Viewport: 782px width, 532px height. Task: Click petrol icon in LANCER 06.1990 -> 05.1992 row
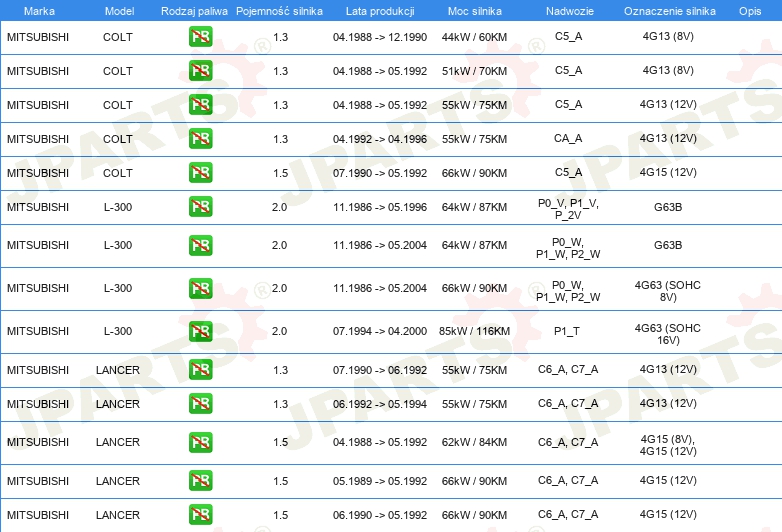click(200, 515)
